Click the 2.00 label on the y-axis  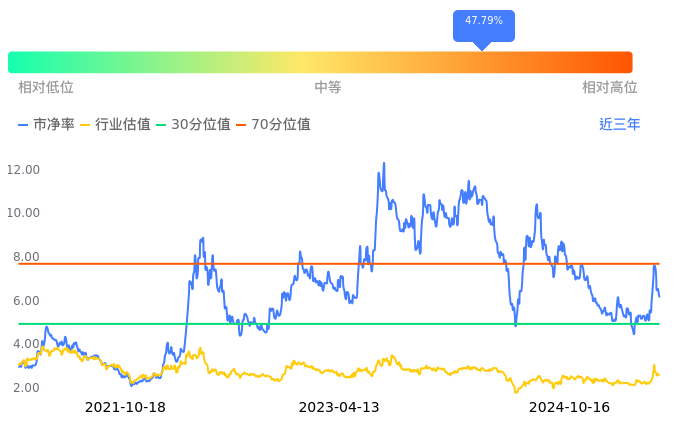tap(27, 388)
